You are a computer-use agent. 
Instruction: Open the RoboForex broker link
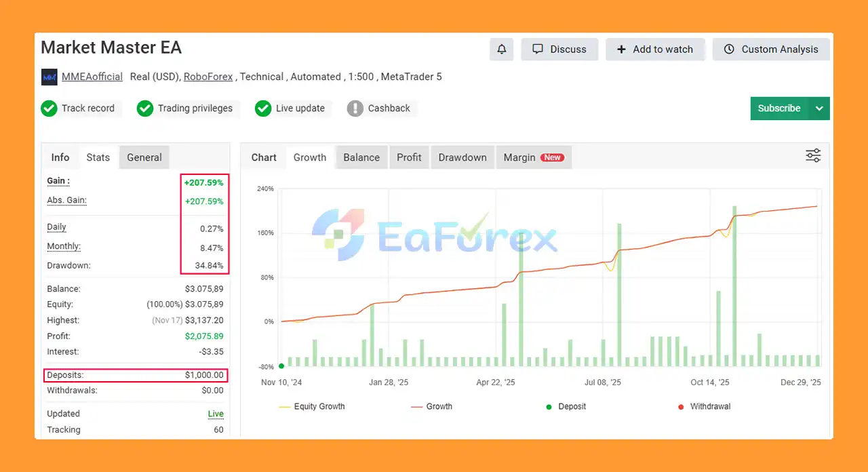(x=208, y=77)
